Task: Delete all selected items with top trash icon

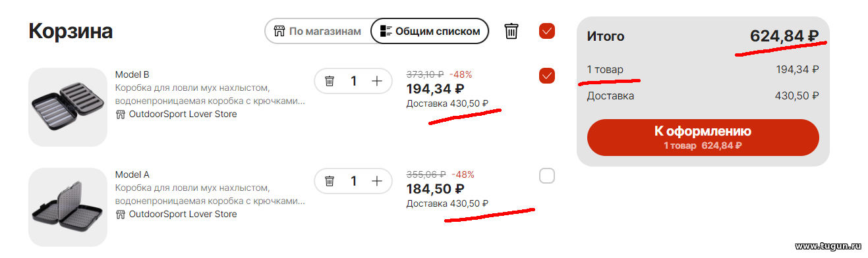Action: (511, 31)
